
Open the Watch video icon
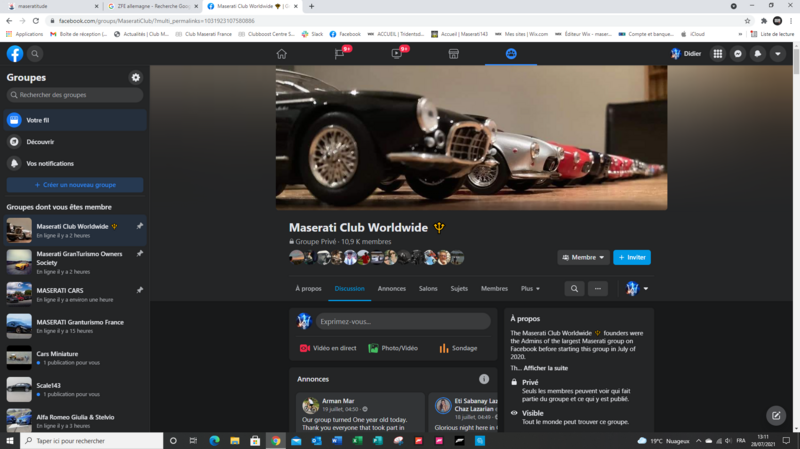[396, 54]
